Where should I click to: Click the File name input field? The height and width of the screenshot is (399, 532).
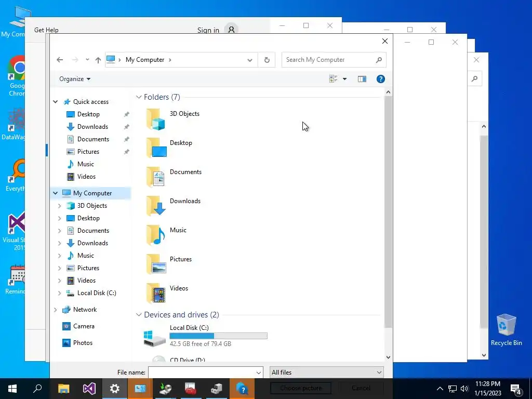coord(202,372)
